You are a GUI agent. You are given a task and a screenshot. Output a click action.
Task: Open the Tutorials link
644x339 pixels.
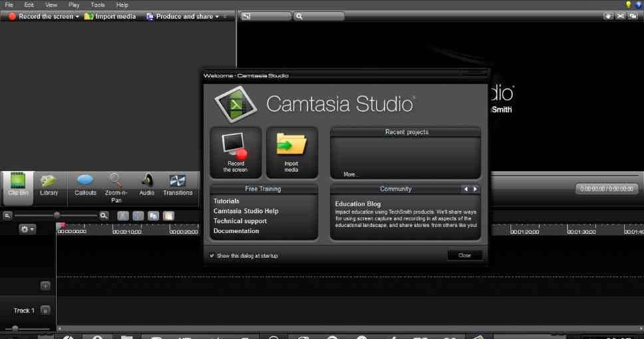(226, 200)
